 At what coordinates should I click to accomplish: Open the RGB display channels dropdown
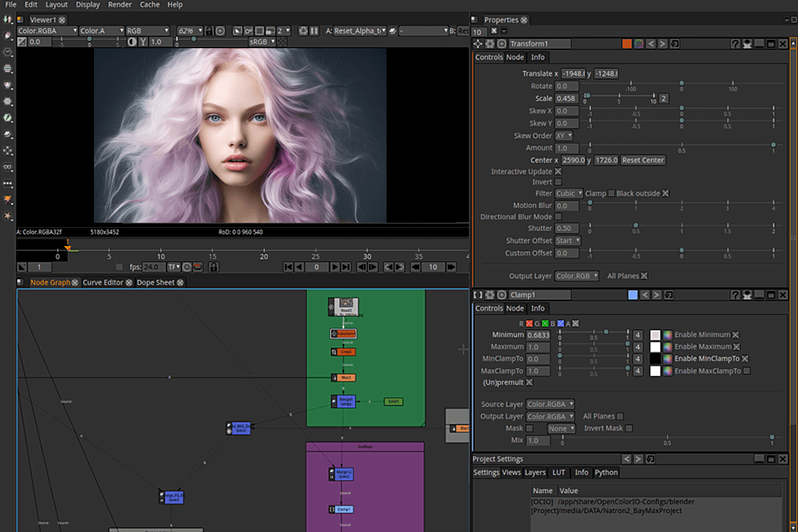click(147, 31)
